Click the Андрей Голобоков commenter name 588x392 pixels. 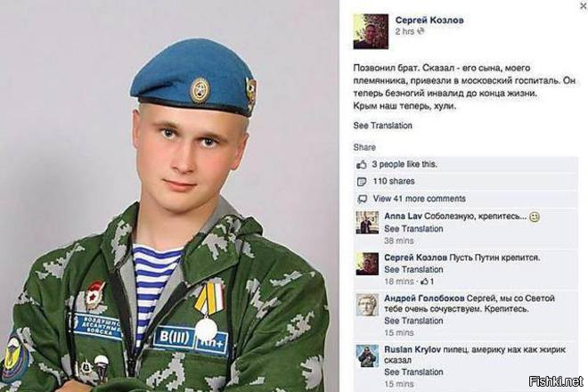424,298
